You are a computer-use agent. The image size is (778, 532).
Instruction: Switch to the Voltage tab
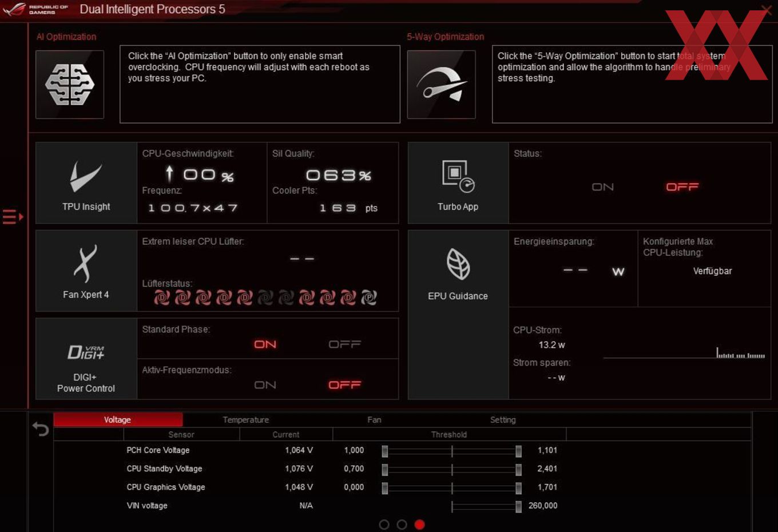pyautogui.click(x=118, y=420)
